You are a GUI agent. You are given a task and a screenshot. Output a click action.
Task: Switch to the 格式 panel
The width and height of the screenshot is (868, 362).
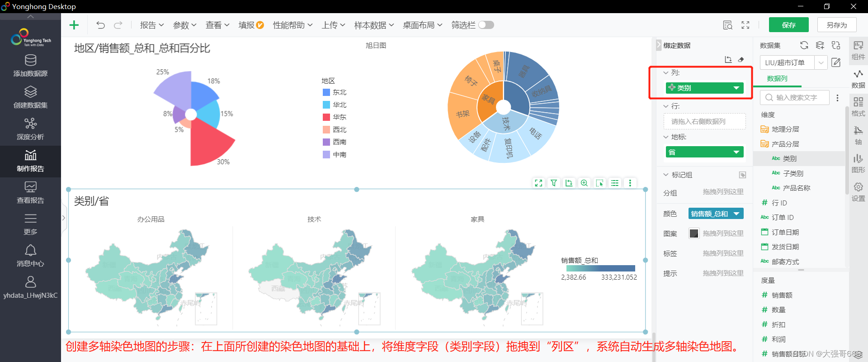[x=858, y=107]
